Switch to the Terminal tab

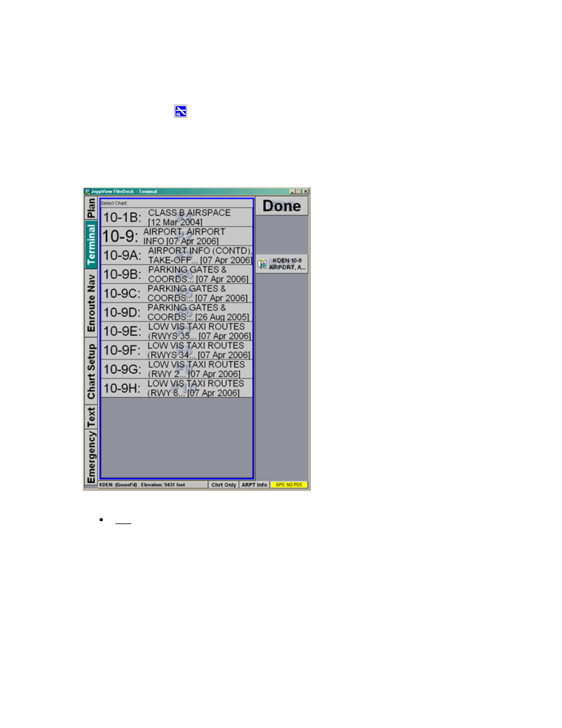[91, 245]
